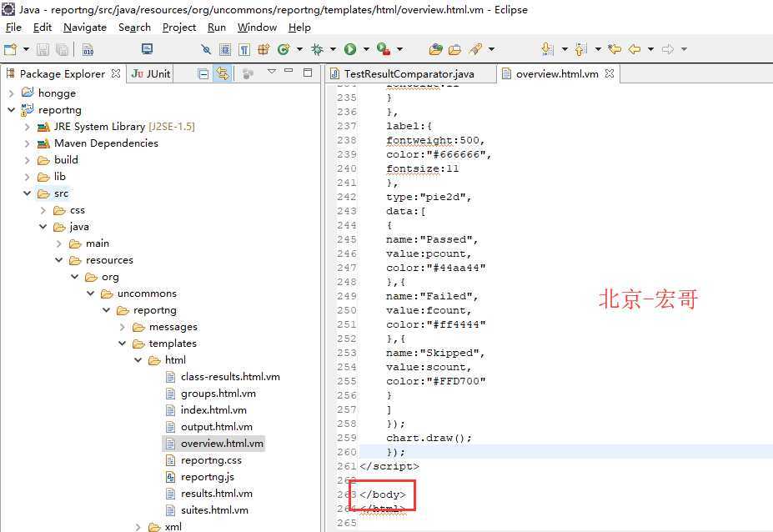Image resolution: width=773 pixels, height=532 pixels.
Task: Open the Previous Annotation dropdown arrow
Action: (x=598, y=49)
